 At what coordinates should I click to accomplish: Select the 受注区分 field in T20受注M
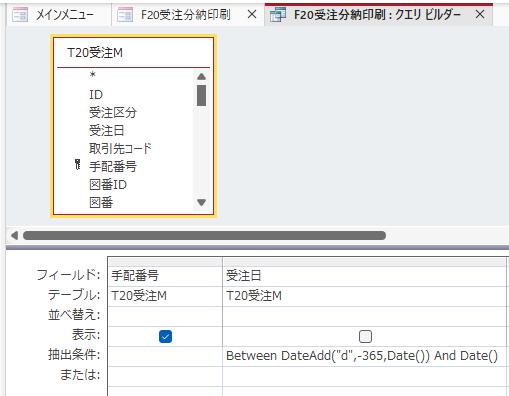tap(113, 112)
